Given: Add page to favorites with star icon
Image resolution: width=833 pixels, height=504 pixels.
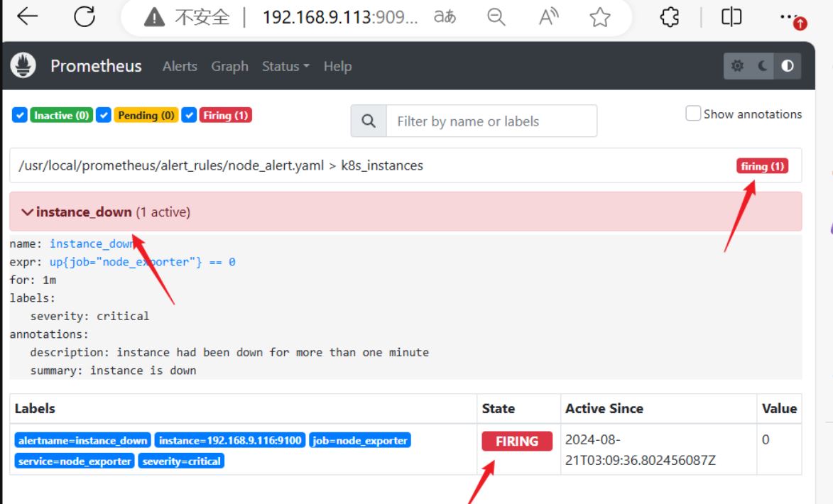Looking at the screenshot, I should (600, 17).
